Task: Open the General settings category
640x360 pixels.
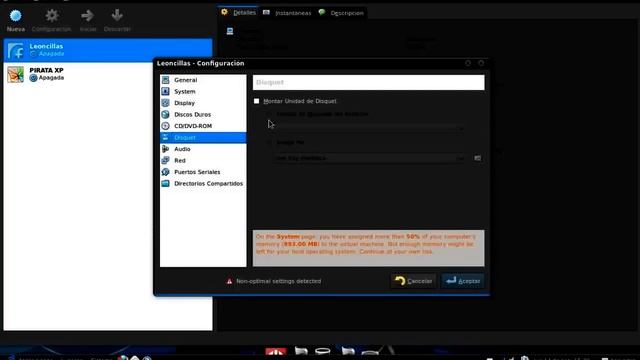Action: [203, 80]
